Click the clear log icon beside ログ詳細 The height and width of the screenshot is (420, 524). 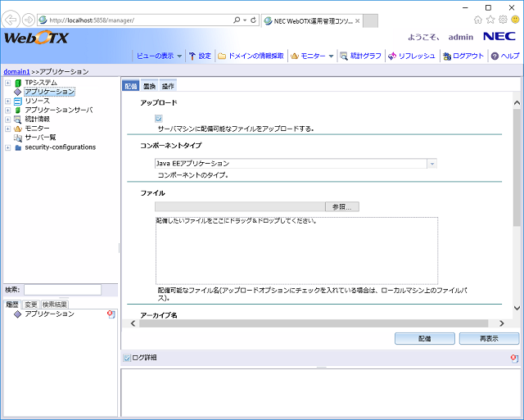tap(513, 358)
